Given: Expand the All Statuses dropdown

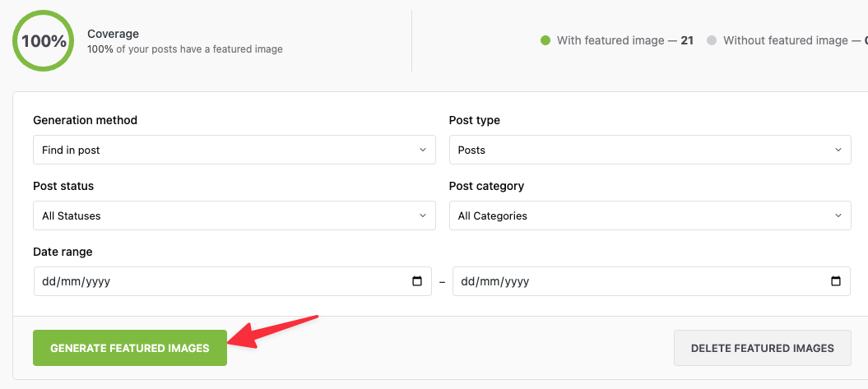Looking at the screenshot, I should 234,215.
